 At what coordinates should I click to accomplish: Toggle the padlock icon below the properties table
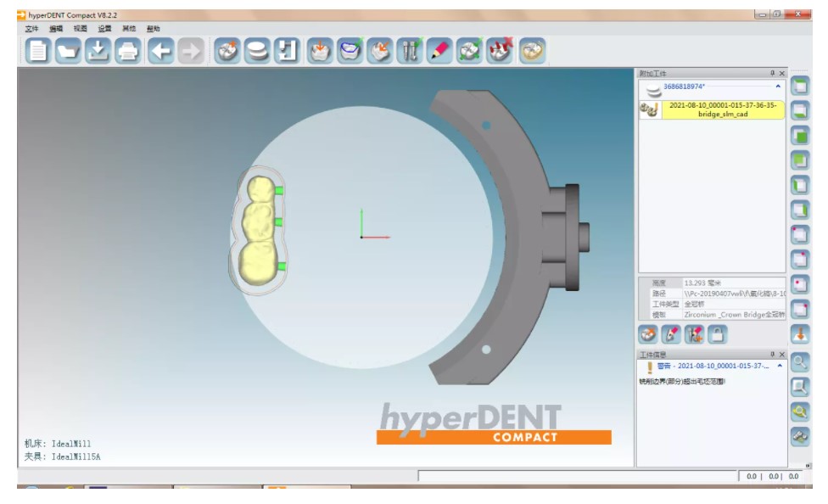click(x=717, y=334)
